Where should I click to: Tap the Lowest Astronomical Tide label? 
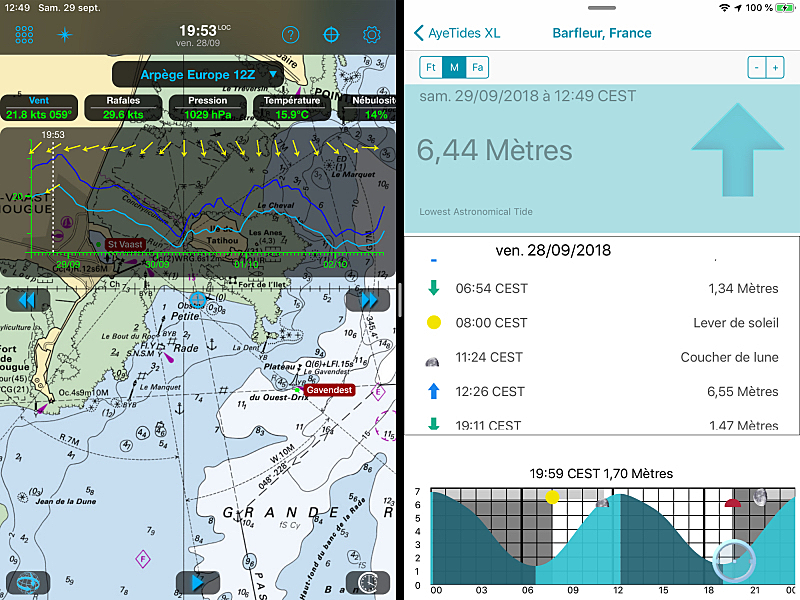(476, 212)
